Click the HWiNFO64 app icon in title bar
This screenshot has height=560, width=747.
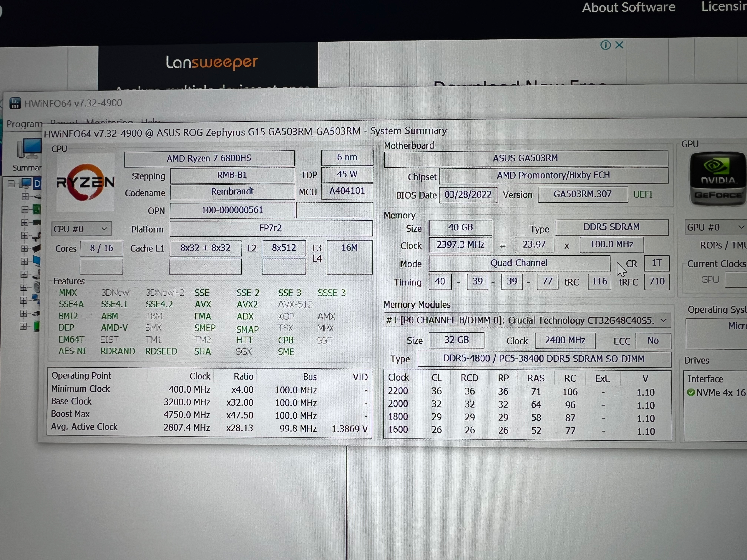15,103
